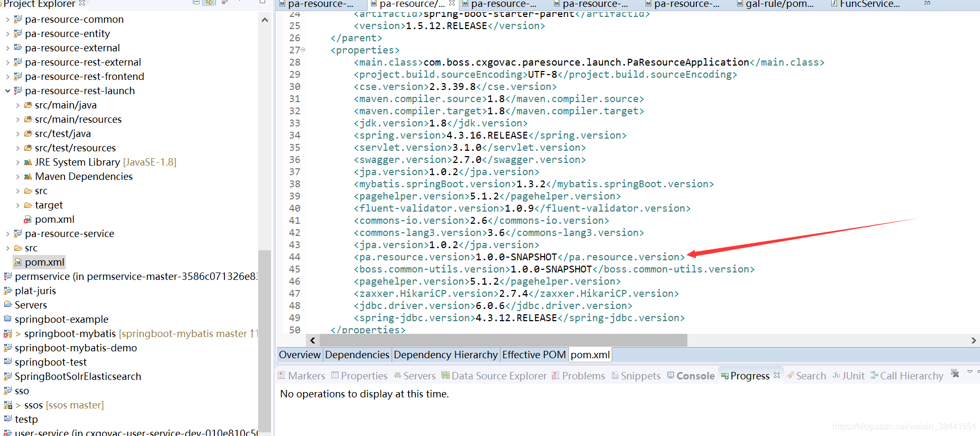Select the plat-juris project icon
This screenshot has height=436, width=980.
pyautogui.click(x=8, y=290)
